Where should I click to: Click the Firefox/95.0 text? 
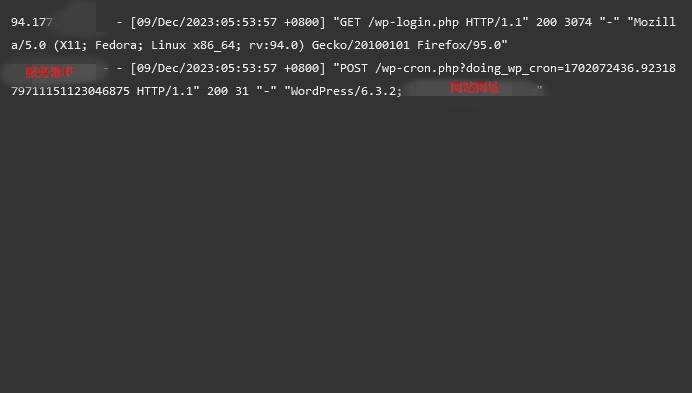459,45
